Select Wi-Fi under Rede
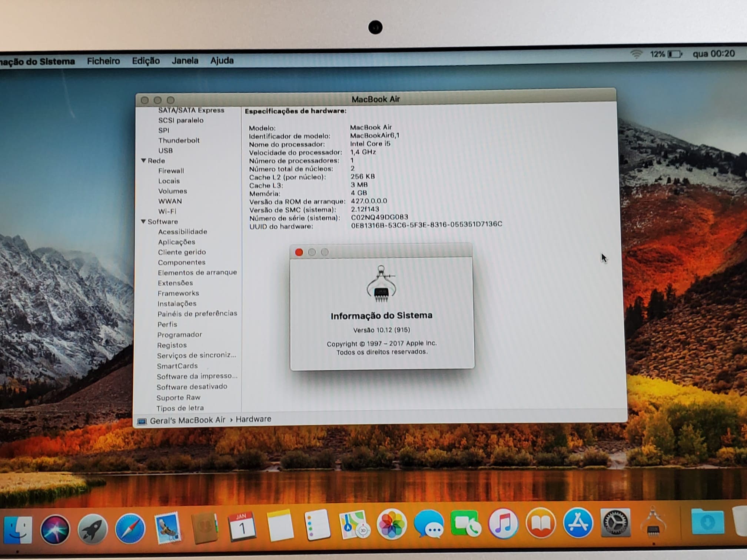 [167, 211]
